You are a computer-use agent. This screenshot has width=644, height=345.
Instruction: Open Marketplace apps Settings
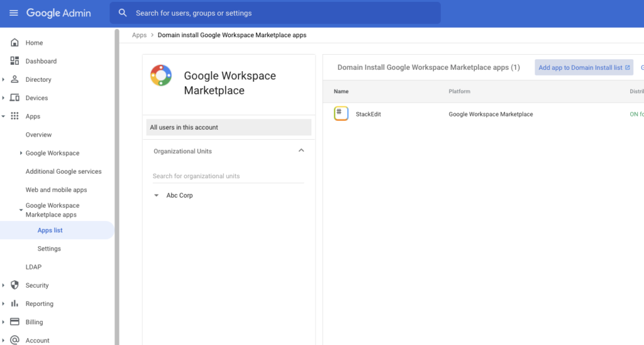(49, 249)
